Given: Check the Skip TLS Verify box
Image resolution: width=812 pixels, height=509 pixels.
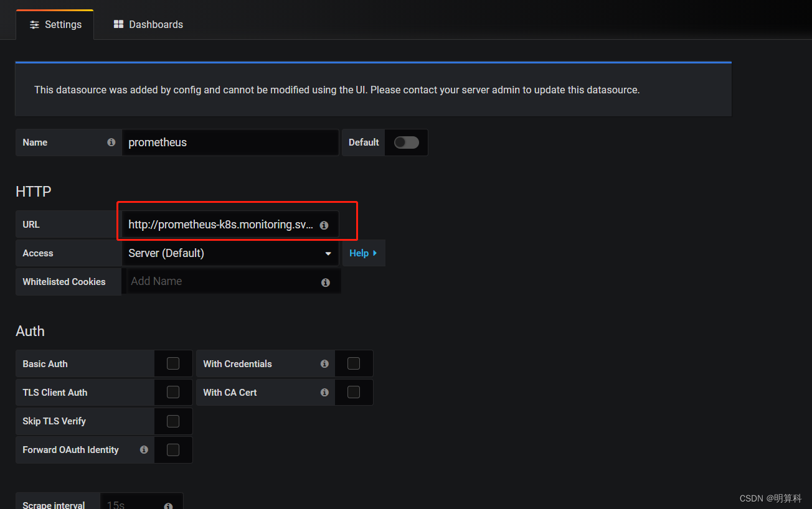Looking at the screenshot, I should click(x=173, y=421).
